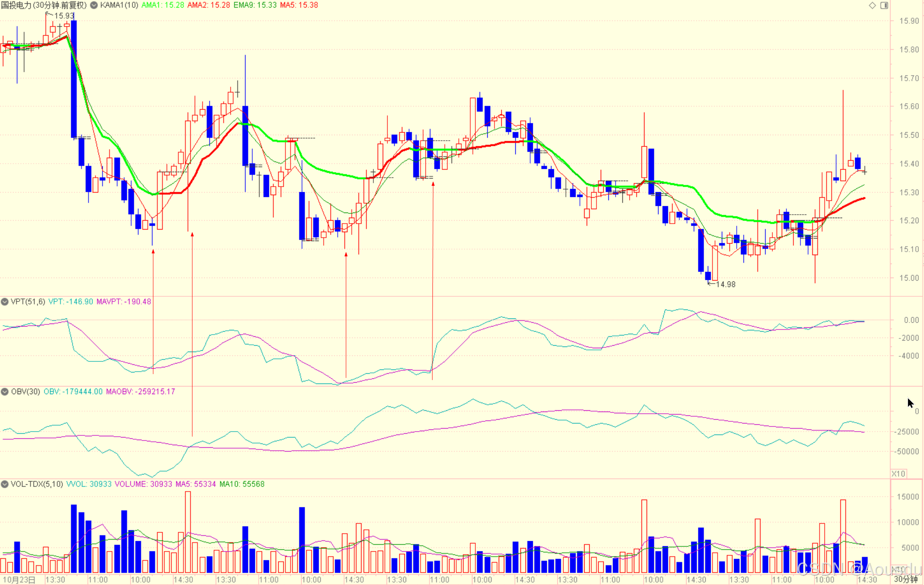Click the 14.98 low price marker
The width and height of the screenshot is (924, 585).
click(x=725, y=284)
